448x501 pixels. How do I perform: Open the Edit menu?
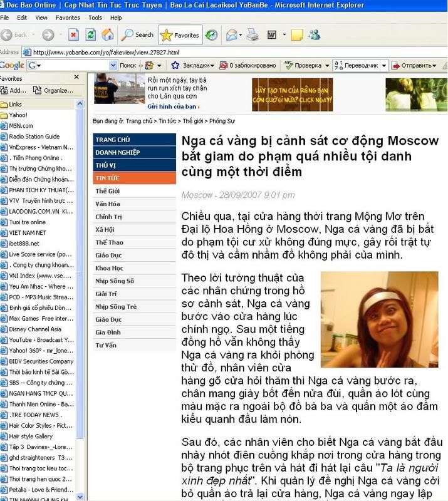[22, 18]
